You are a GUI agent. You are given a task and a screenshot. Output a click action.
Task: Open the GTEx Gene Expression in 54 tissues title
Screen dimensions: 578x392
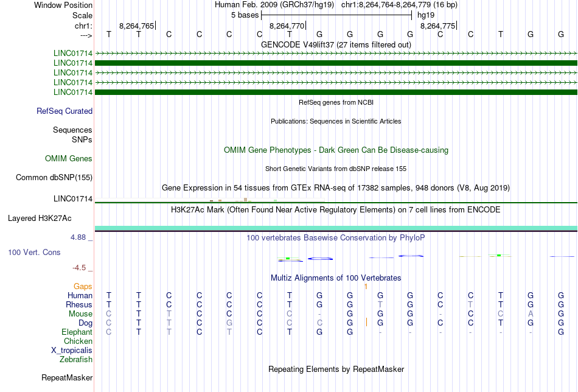pos(336,187)
